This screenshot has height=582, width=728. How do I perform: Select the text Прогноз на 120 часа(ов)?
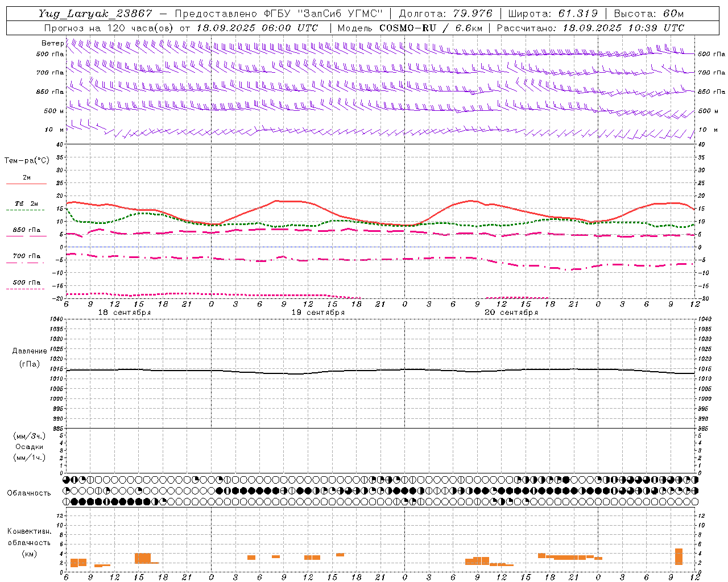(x=108, y=28)
